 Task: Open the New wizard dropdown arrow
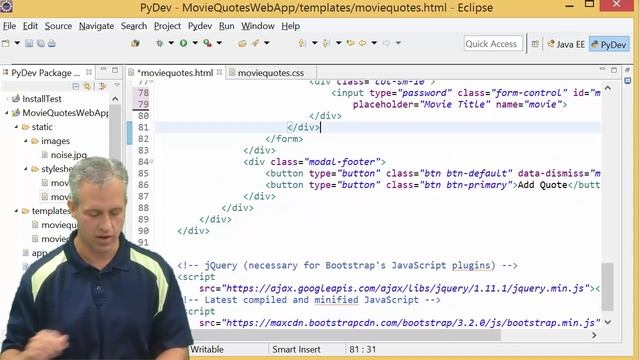pos(17,43)
